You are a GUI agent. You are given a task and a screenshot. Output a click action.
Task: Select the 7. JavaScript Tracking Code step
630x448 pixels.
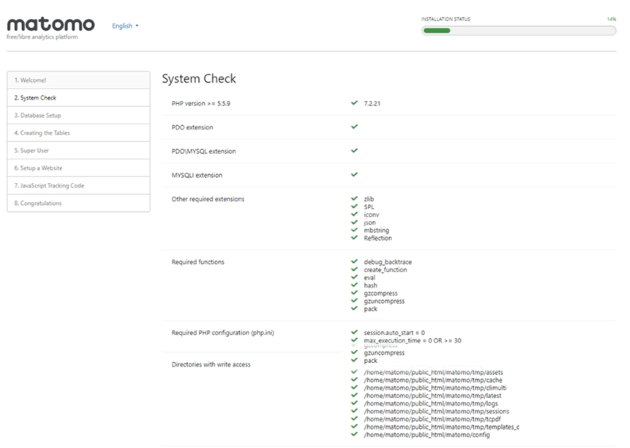click(79, 186)
